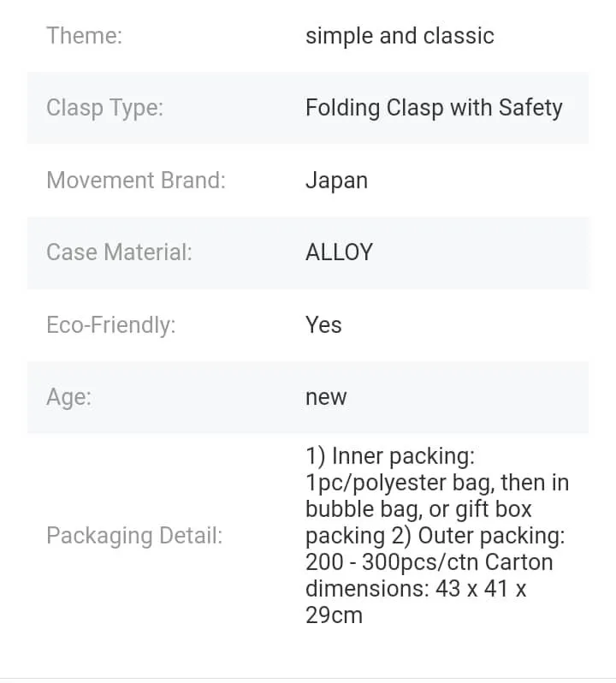Click the Theme label
This screenshot has width=616, height=683.
[x=84, y=36]
